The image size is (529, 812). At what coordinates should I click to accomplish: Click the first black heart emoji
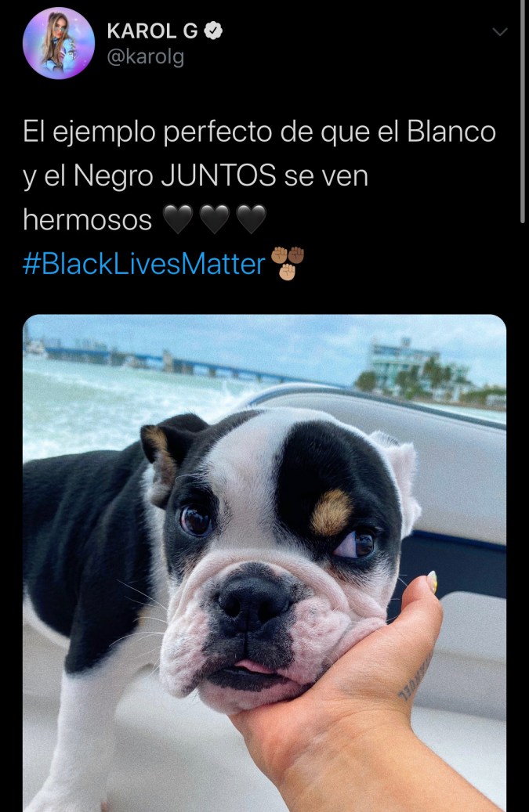[x=178, y=219]
